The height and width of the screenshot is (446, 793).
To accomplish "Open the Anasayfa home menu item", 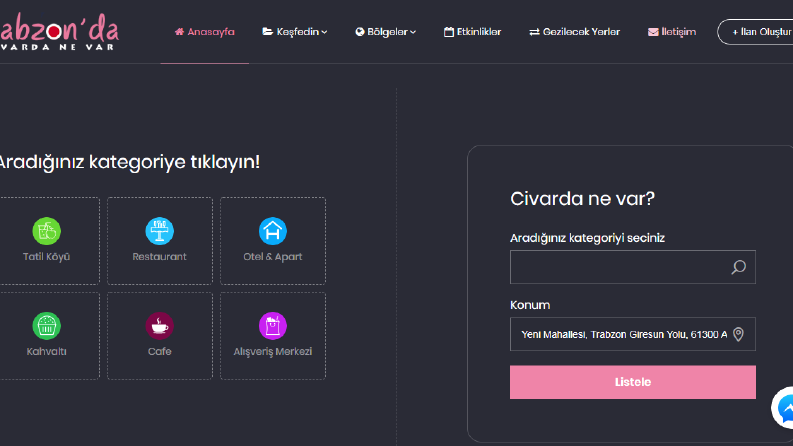I will 204,32.
